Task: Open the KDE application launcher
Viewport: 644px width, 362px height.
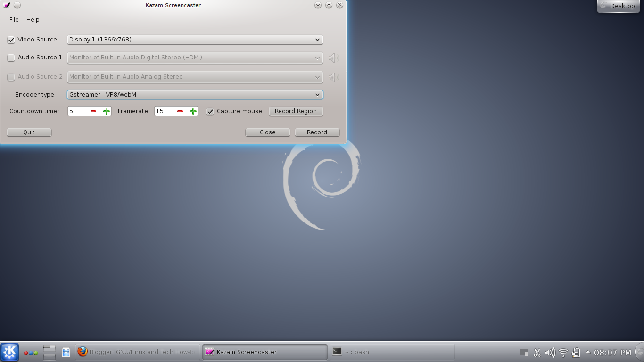Action: (9, 352)
